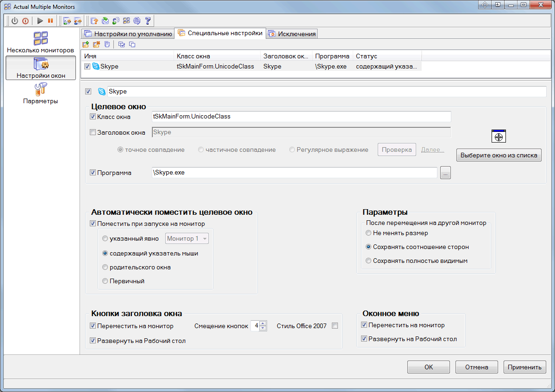Image resolution: width=555 pixels, height=392 pixels.
Task: Switch to the Исключения tab
Action: (x=292, y=34)
